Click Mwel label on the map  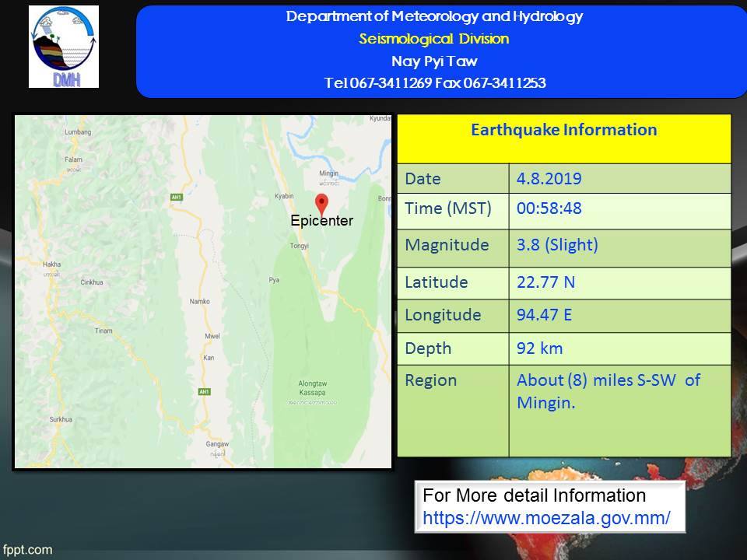point(212,336)
